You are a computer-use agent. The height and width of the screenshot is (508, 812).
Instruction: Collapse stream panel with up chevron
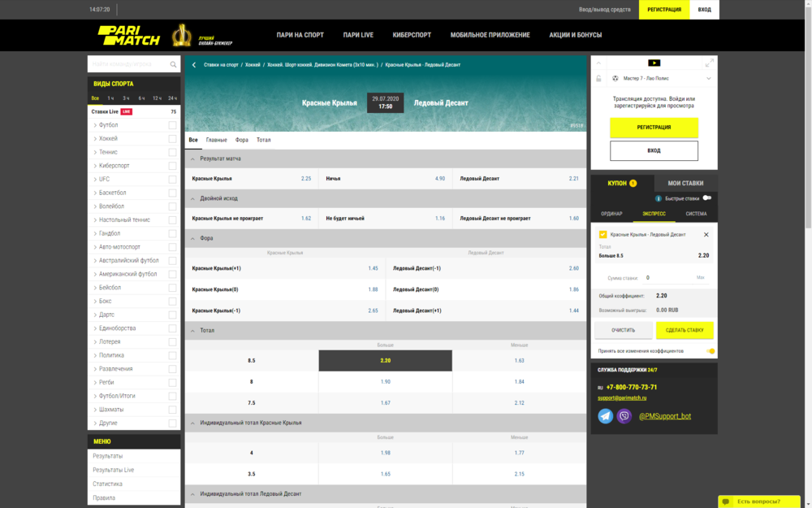coord(598,63)
